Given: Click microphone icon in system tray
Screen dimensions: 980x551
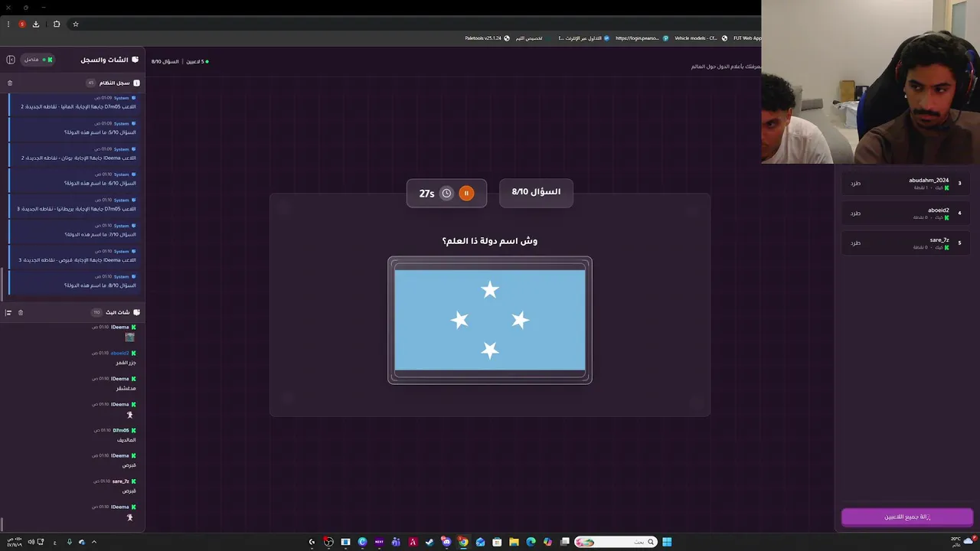Looking at the screenshot, I should pyautogui.click(x=69, y=542).
